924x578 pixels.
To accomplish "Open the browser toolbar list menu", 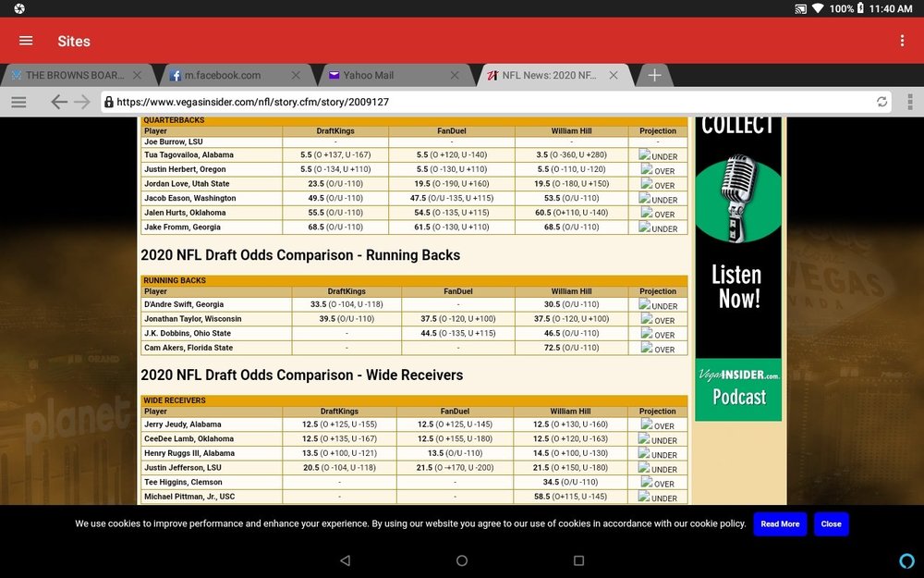I will (18, 102).
